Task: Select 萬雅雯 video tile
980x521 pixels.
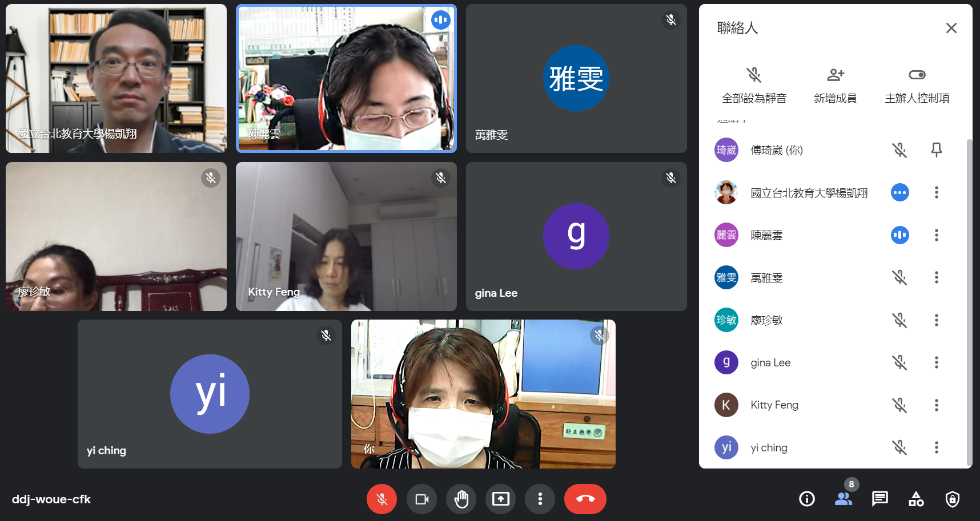Action: (x=576, y=79)
